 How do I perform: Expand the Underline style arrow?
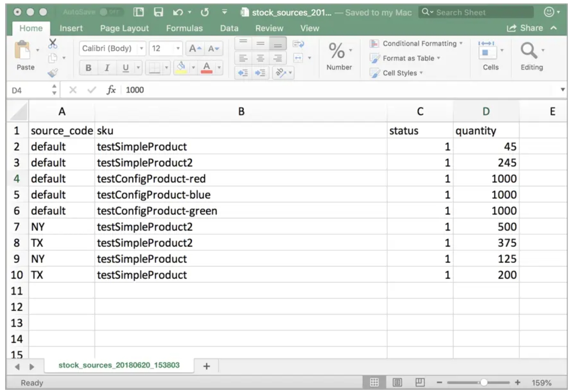point(138,68)
